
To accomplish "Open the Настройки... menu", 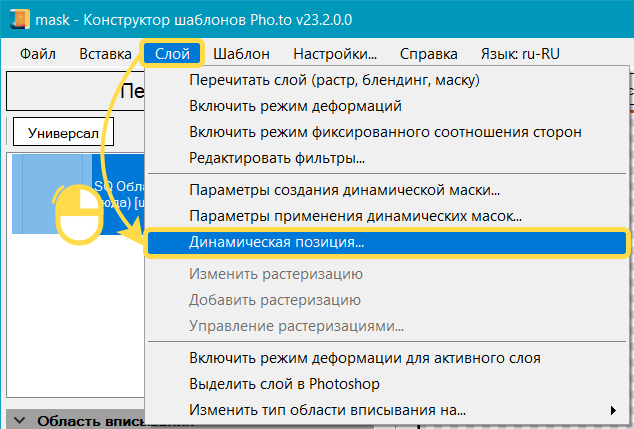I will point(335,54).
